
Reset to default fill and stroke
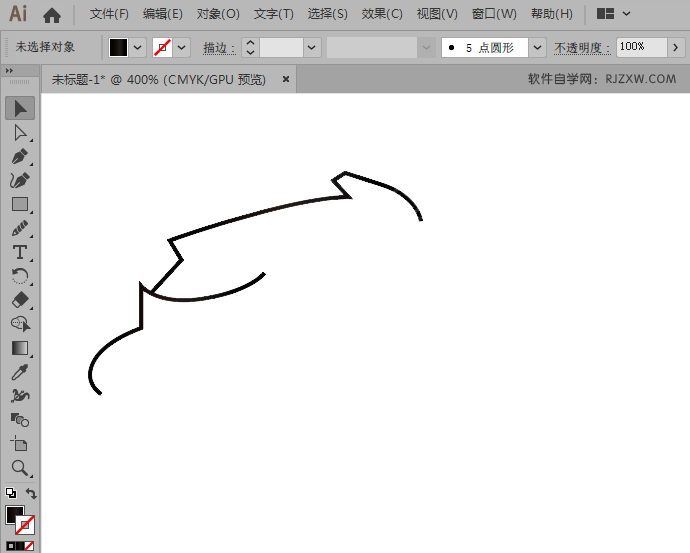[10, 494]
